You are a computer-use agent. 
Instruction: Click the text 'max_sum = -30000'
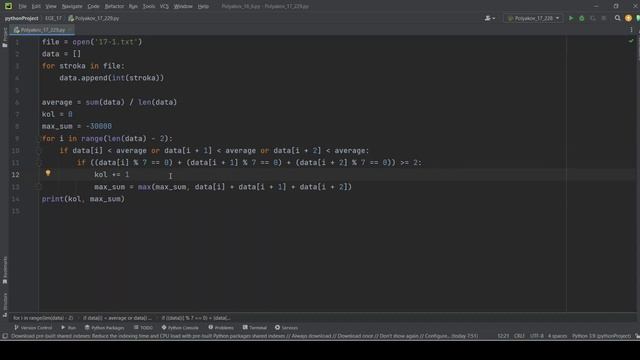pyautogui.click(x=77, y=127)
